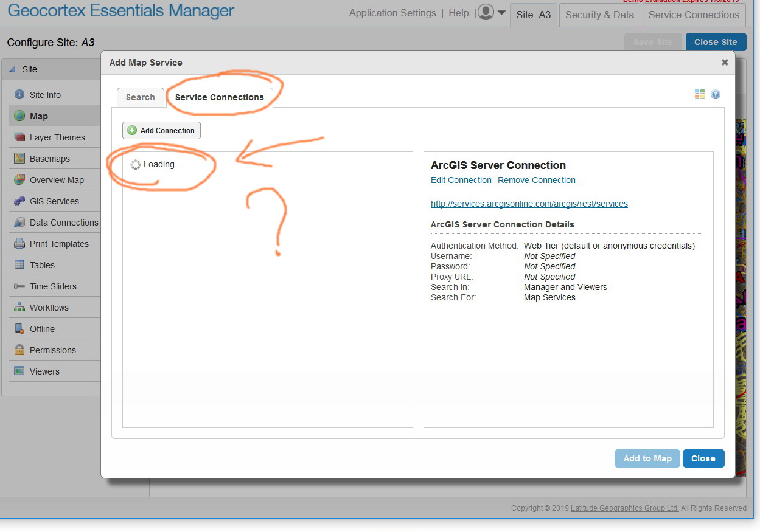Switch to the Search tab in dialog

coord(141,97)
